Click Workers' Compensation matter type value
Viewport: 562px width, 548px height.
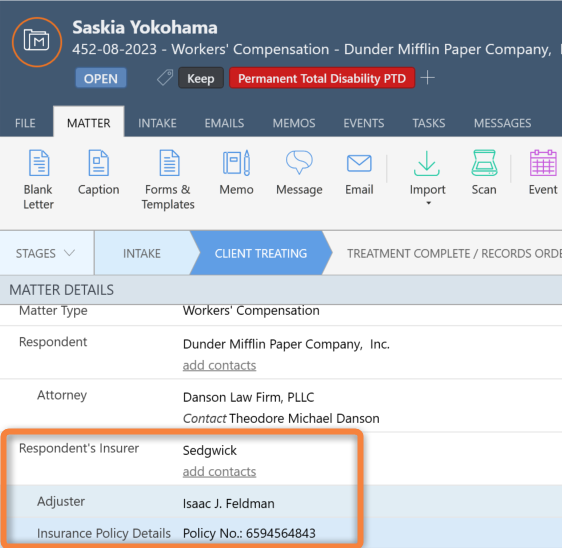[251, 310]
